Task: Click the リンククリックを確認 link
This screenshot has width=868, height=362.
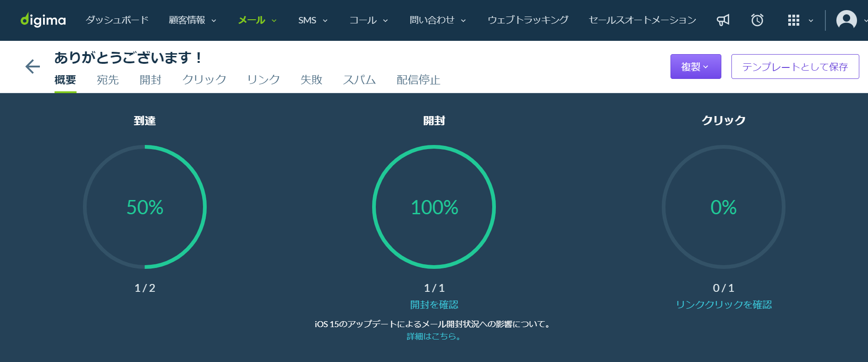Action: point(724,305)
